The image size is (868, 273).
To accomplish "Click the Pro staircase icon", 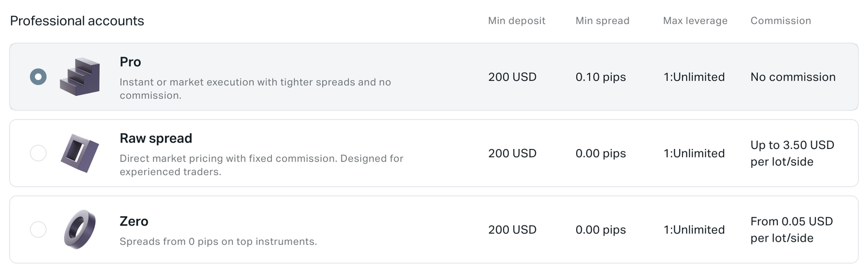I will click(80, 77).
